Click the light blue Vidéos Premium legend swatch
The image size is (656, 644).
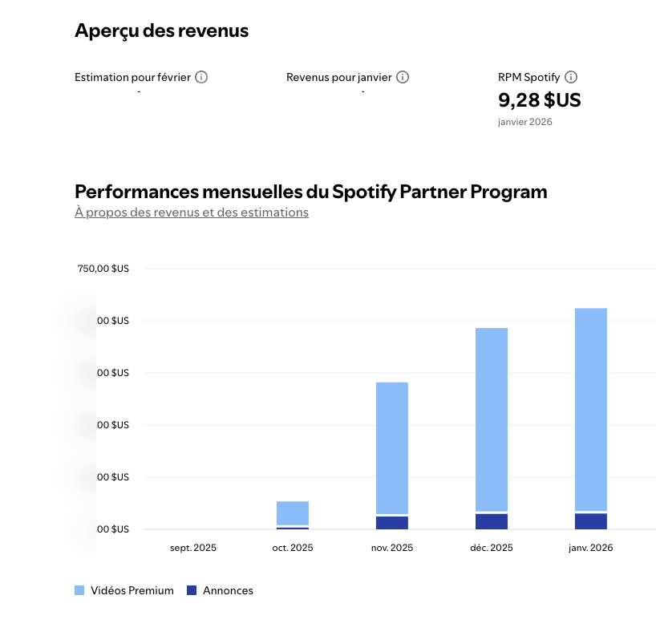tap(79, 591)
